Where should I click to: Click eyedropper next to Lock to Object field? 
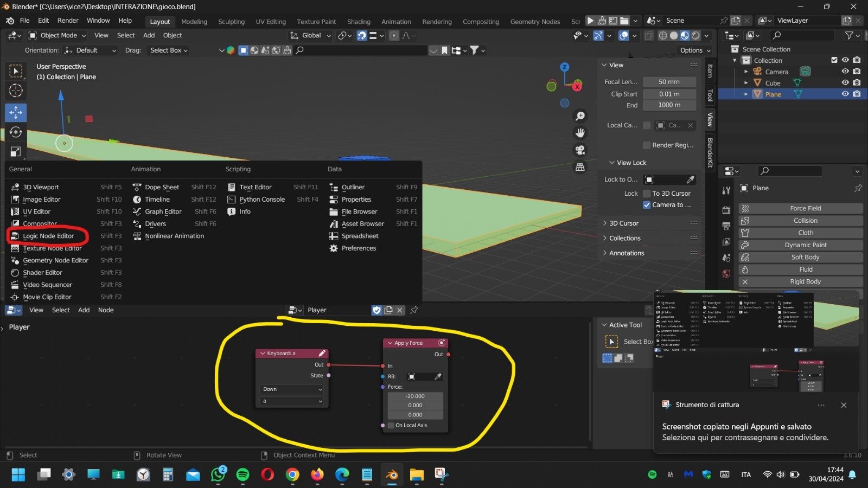click(690, 179)
